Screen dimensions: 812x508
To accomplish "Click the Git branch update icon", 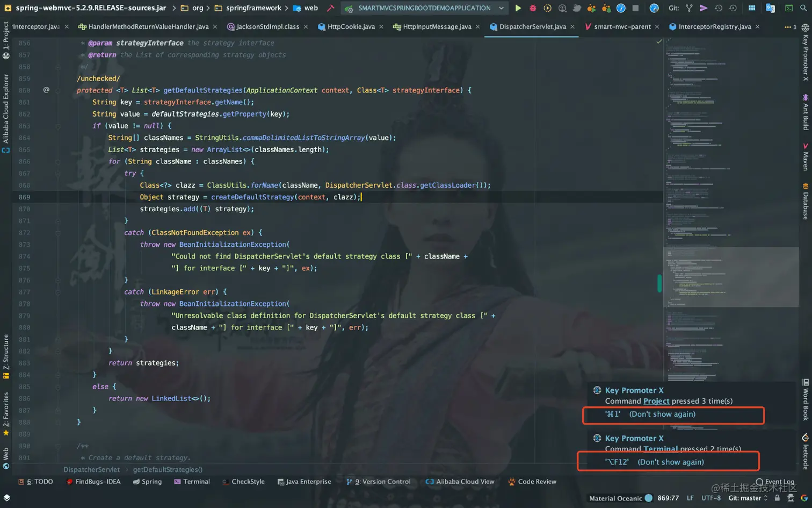I will pyautogui.click(x=689, y=8).
